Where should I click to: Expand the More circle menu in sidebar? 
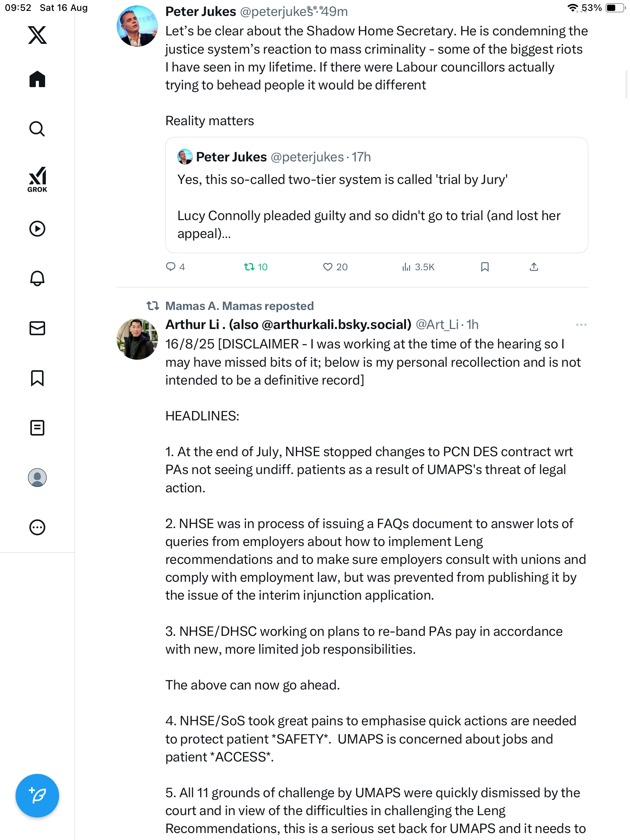(x=37, y=527)
